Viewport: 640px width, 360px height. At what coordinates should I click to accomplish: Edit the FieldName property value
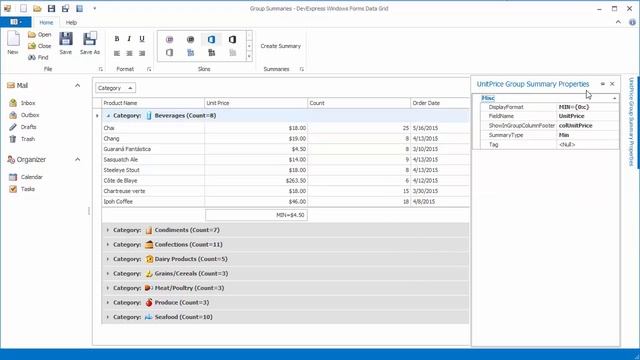(587, 116)
